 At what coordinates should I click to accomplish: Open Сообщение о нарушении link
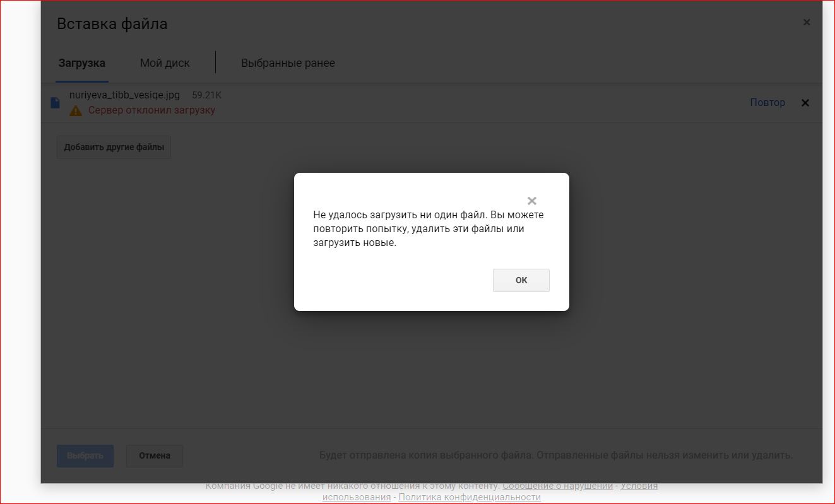pyautogui.click(x=557, y=486)
